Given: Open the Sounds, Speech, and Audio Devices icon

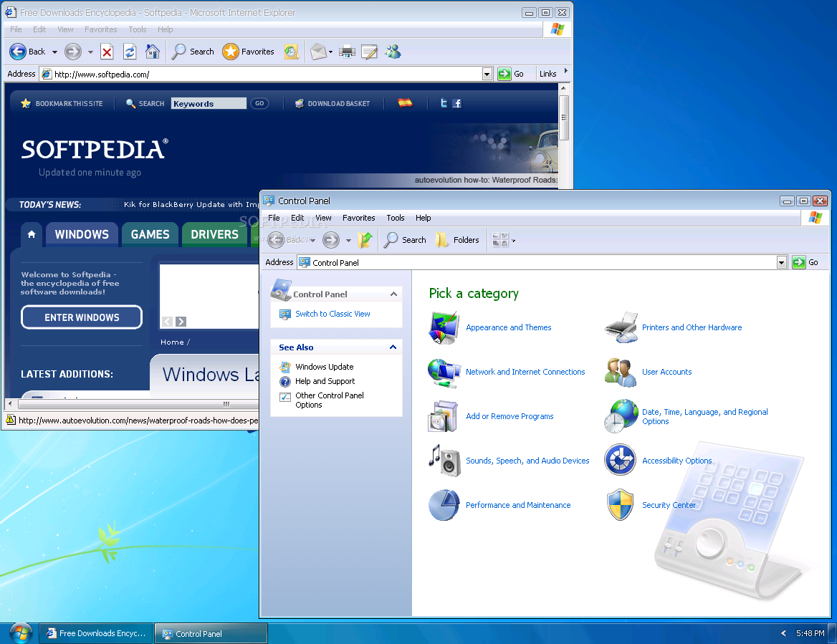Looking at the screenshot, I should click(444, 461).
